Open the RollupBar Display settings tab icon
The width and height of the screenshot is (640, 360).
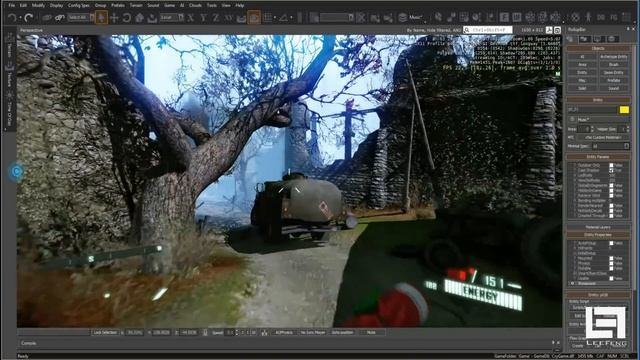[x=598, y=39]
